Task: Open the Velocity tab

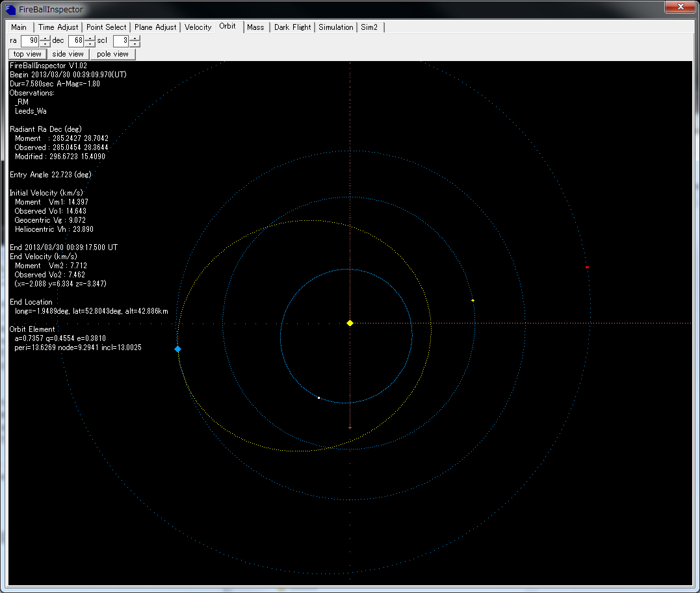Action: pos(198,27)
